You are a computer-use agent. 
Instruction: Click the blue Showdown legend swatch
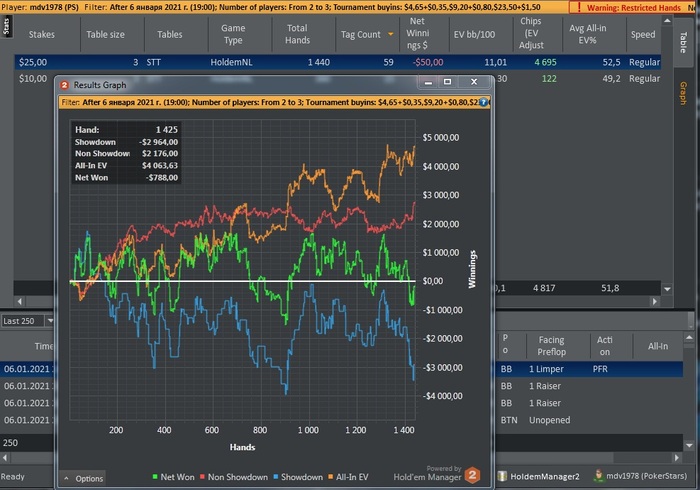pos(275,477)
